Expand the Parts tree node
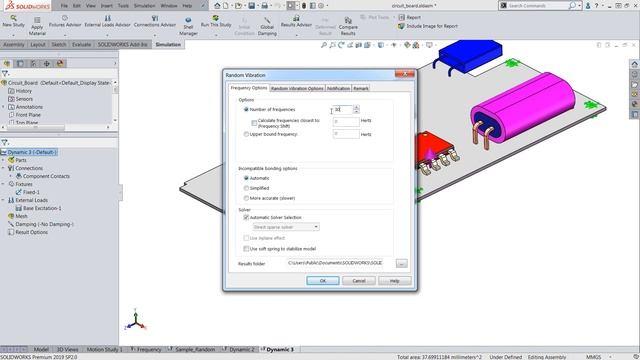640x360 pixels. point(3,160)
